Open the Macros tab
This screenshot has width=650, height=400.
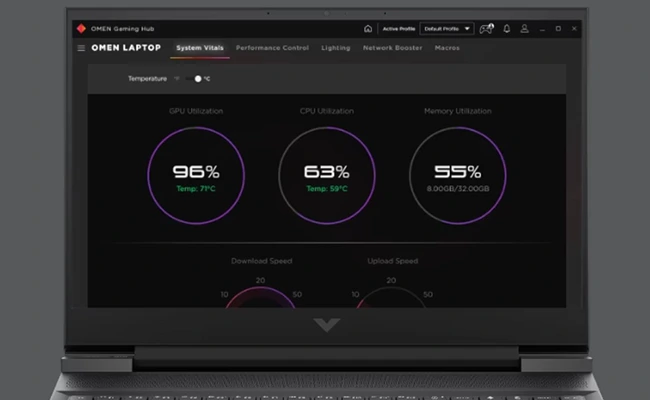coord(447,48)
